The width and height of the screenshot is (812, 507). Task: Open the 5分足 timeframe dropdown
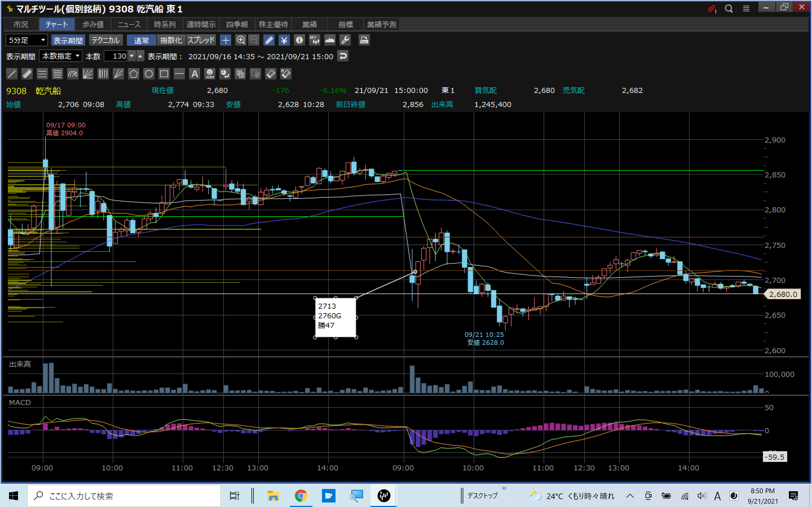click(x=27, y=40)
